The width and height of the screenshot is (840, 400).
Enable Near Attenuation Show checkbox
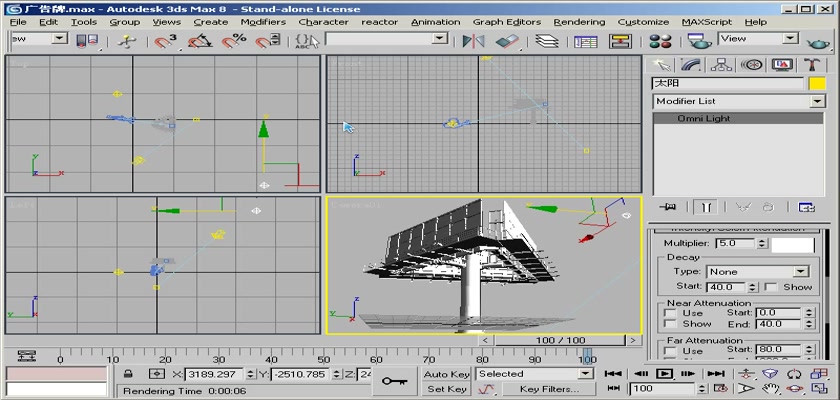669,324
